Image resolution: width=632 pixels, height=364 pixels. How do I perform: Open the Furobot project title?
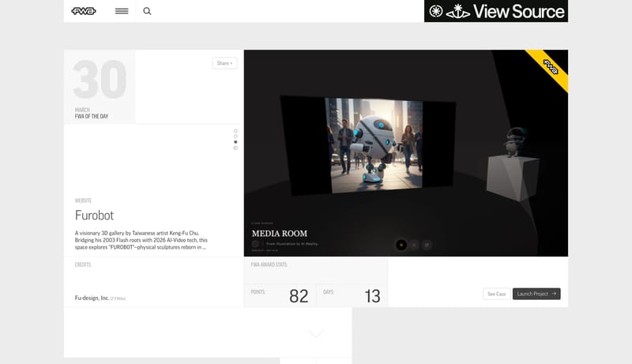click(x=94, y=216)
